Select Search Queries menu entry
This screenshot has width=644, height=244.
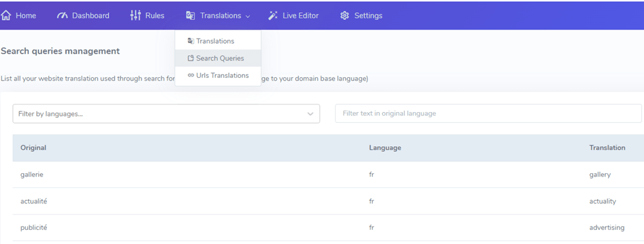217,59
